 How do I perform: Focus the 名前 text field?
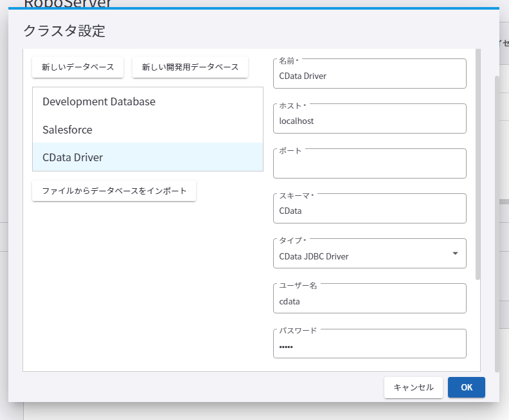coord(370,74)
